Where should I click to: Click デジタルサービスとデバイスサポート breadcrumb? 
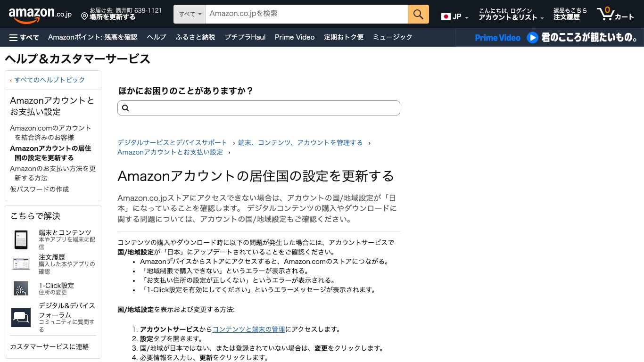(x=172, y=143)
